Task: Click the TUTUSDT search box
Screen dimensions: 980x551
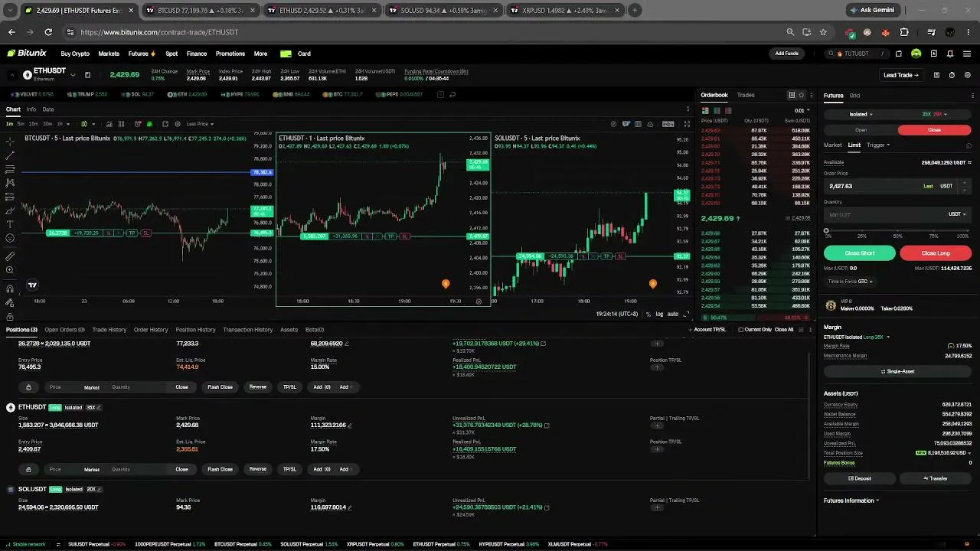Action: [x=857, y=54]
